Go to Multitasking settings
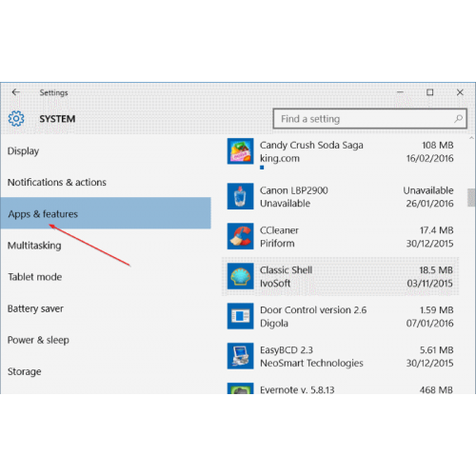 pyautogui.click(x=34, y=246)
